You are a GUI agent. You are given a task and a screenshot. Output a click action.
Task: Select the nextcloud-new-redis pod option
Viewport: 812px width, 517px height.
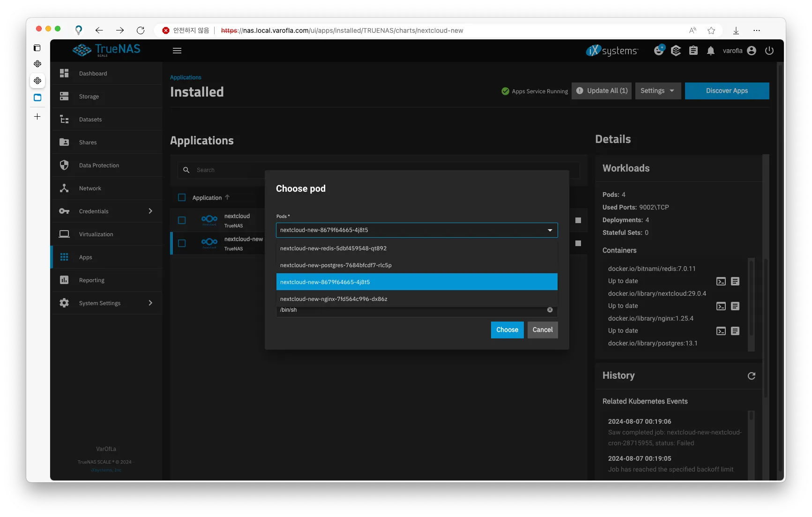[417, 248]
